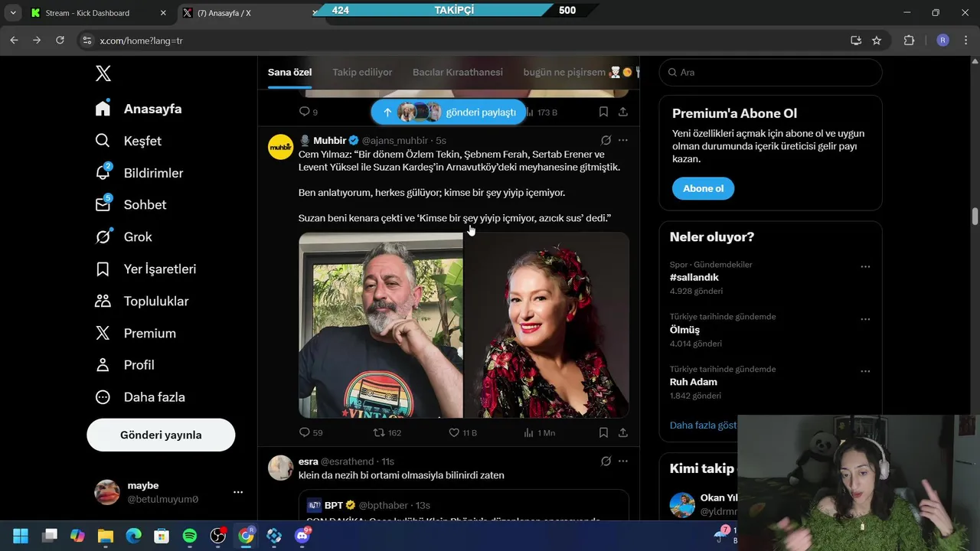Bookmark the top post above Muhbir
The image size is (980, 551).
[x=603, y=112]
